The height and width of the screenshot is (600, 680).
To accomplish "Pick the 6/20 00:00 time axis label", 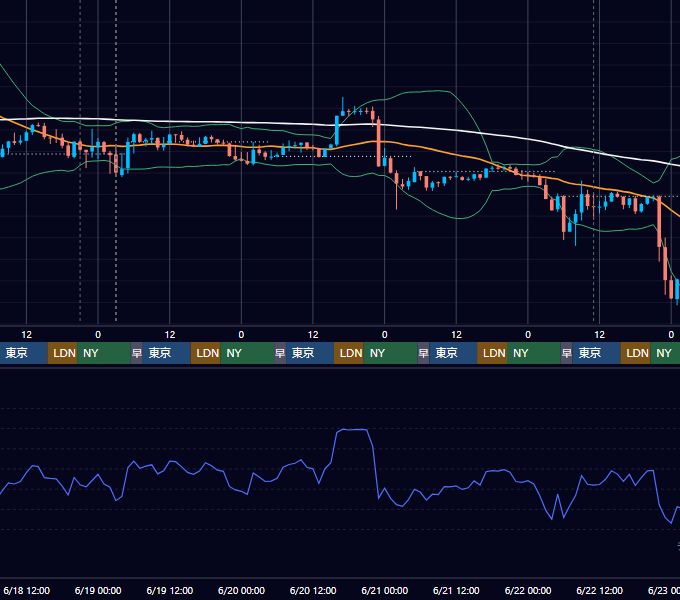I will tap(241, 590).
